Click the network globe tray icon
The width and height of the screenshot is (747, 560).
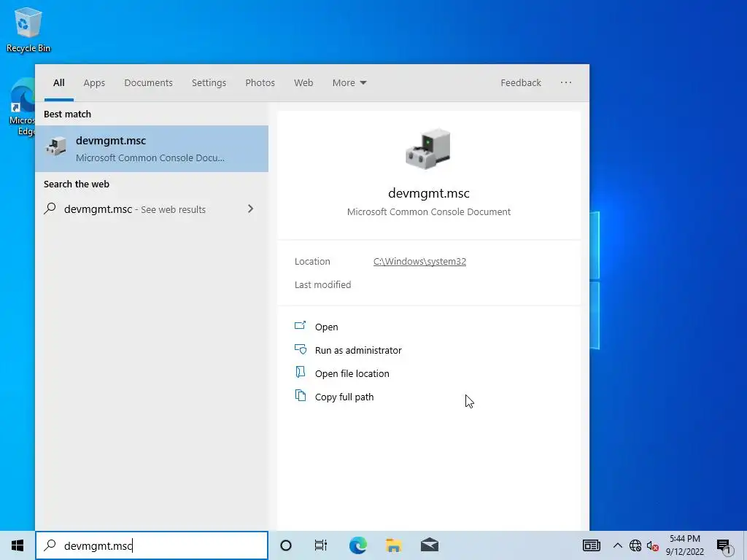point(635,545)
